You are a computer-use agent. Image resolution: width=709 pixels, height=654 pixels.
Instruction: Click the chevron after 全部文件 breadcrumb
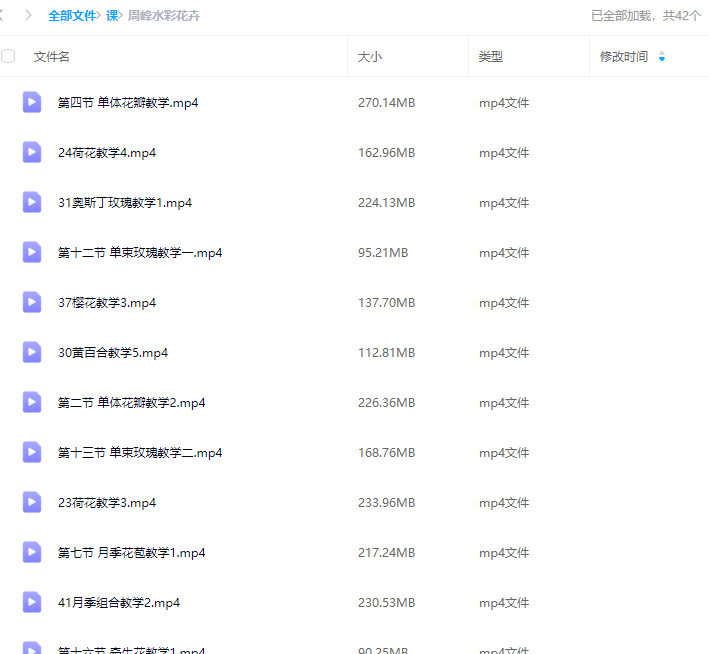coord(100,16)
